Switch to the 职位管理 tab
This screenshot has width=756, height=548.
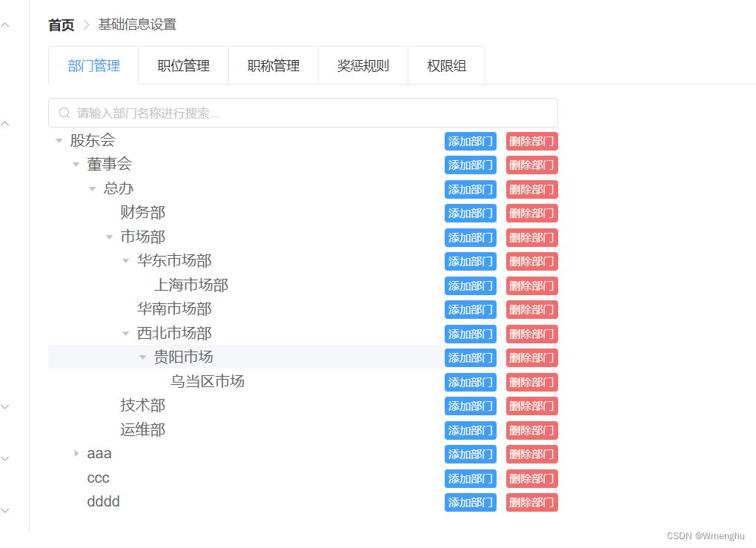(183, 66)
